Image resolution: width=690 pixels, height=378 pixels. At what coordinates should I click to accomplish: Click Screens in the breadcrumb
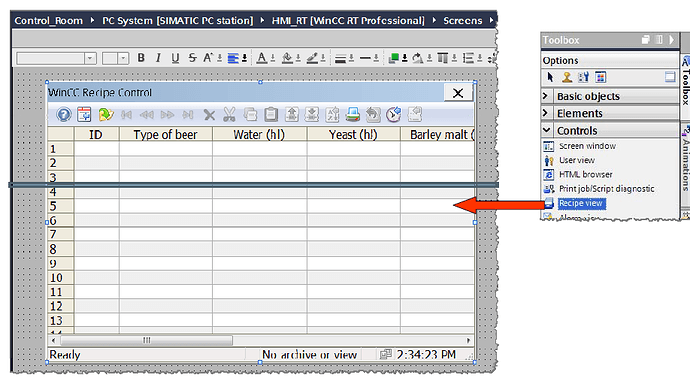pyautogui.click(x=462, y=21)
